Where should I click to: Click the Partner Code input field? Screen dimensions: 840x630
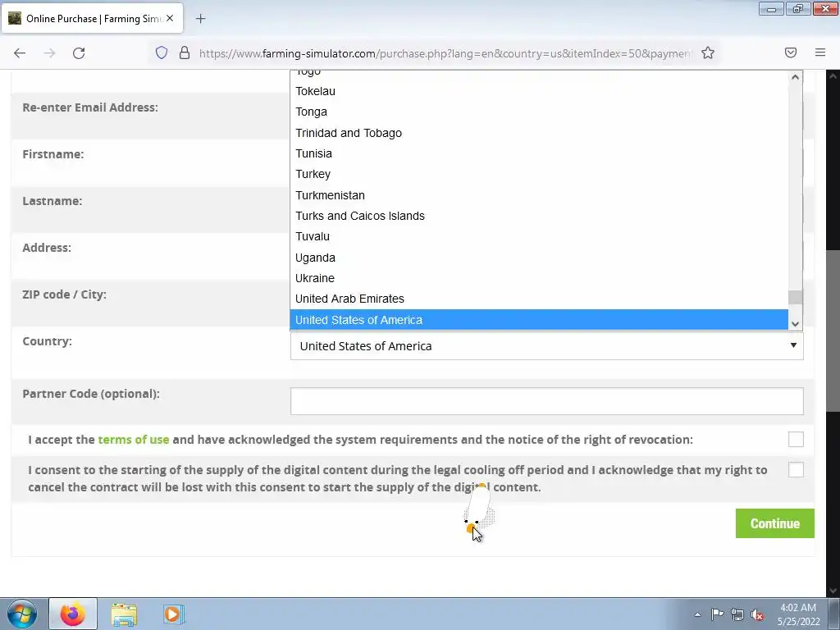click(x=546, y=400)
